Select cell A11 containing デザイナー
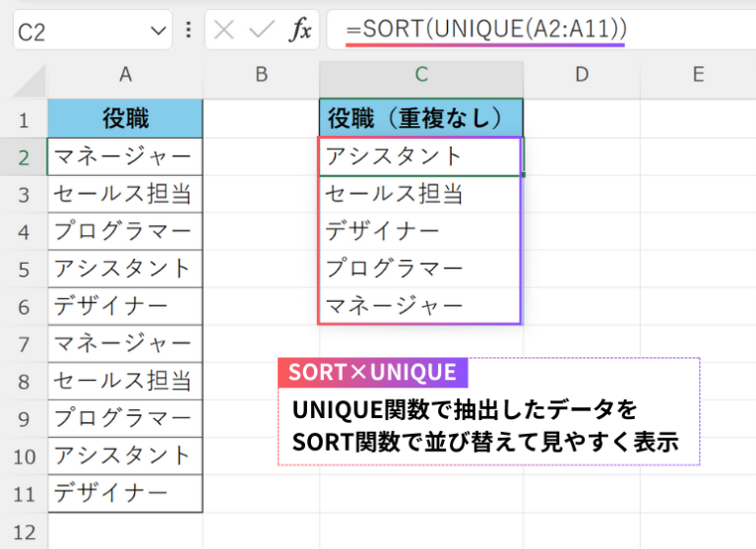This screenshot has width=756, height=549. point(125,493)
